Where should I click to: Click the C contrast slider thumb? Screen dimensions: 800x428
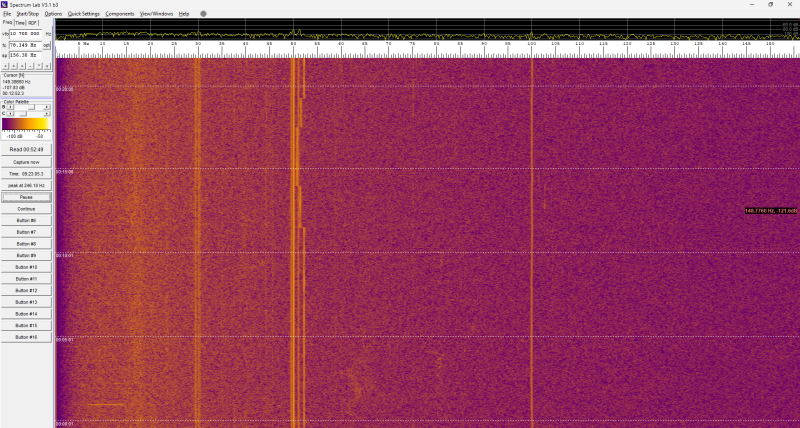tap(23, 114)
